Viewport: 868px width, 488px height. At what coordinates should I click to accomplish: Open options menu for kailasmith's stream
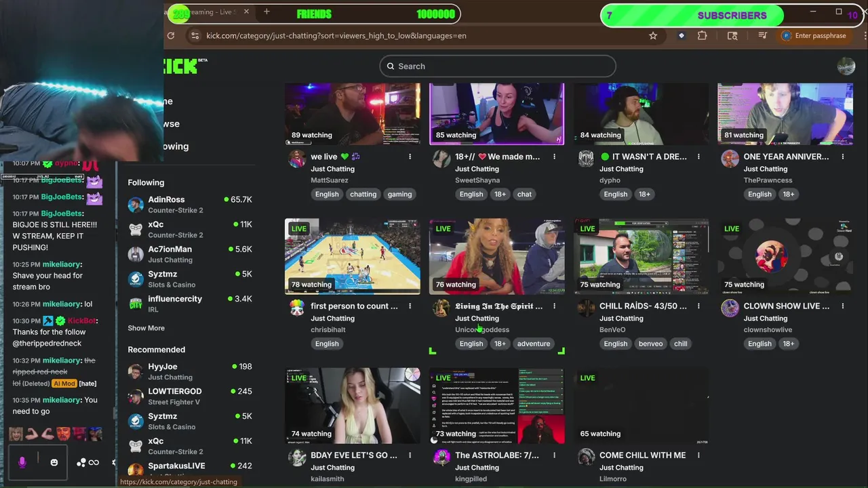[x=410, y=455]
